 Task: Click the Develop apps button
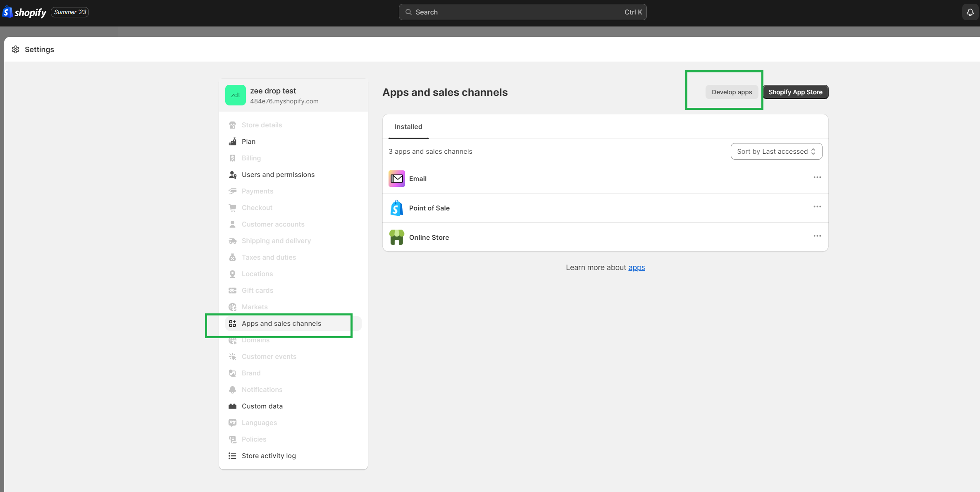coord(732,92)
